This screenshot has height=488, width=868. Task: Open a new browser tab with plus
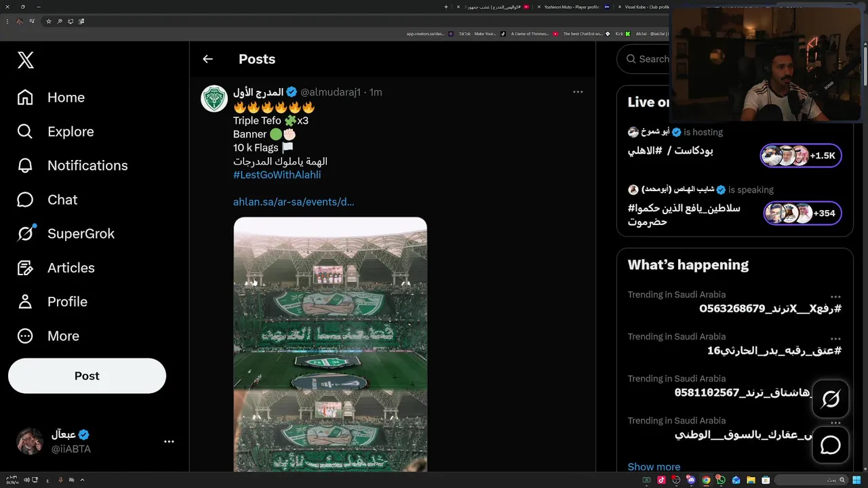pos(446,7)
